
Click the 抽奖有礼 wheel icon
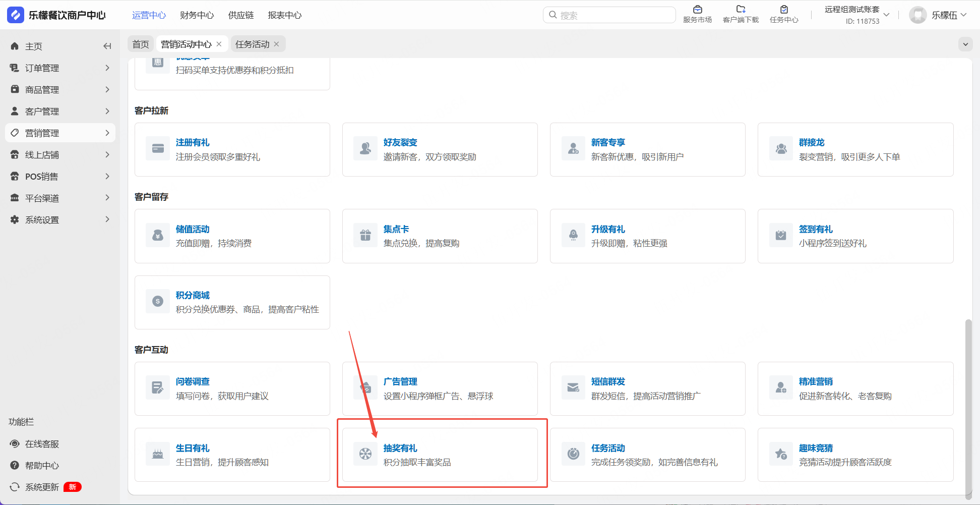click(x=365, y=454)
